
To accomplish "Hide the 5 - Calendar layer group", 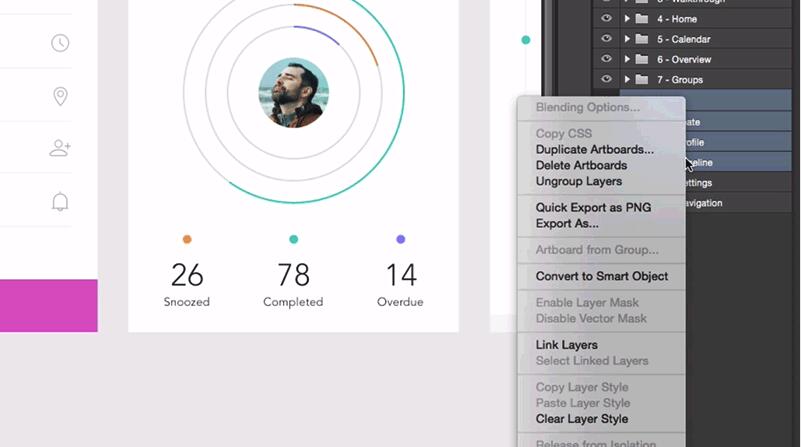I will (606, 38).
